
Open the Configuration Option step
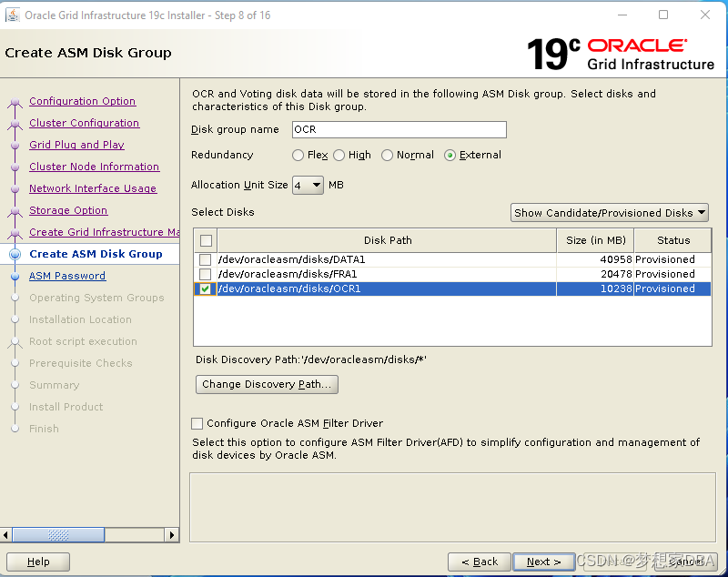pyautogui.click(x=82, y=101)
